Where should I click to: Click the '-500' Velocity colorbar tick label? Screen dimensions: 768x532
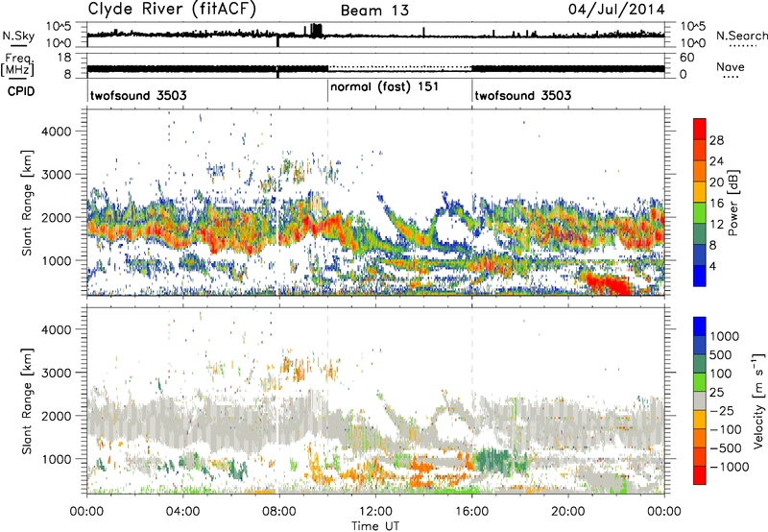726,447
